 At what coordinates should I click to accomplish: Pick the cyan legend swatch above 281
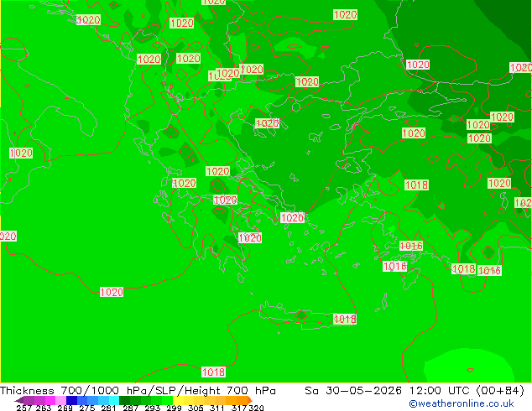[114, 400]
